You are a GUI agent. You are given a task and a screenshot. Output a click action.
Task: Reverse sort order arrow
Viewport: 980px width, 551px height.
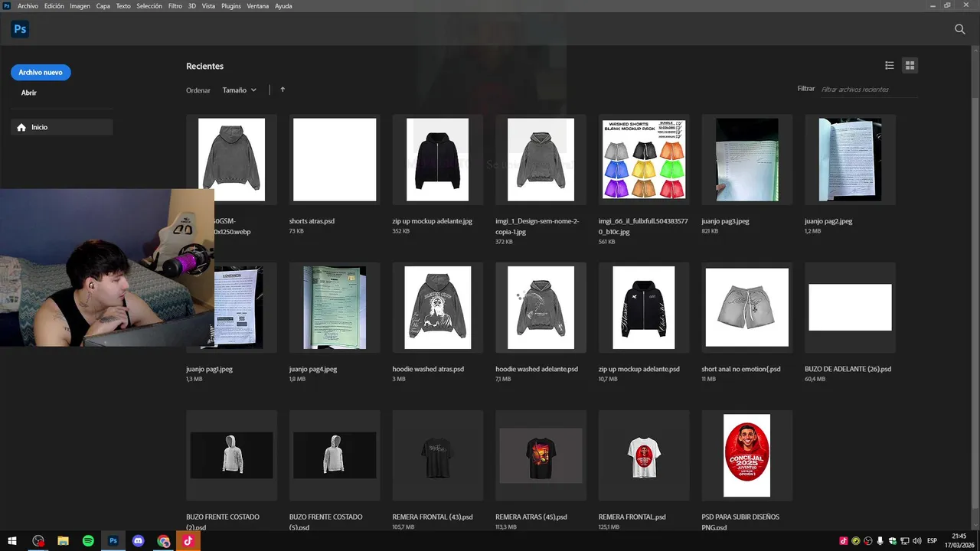(283, 90)
